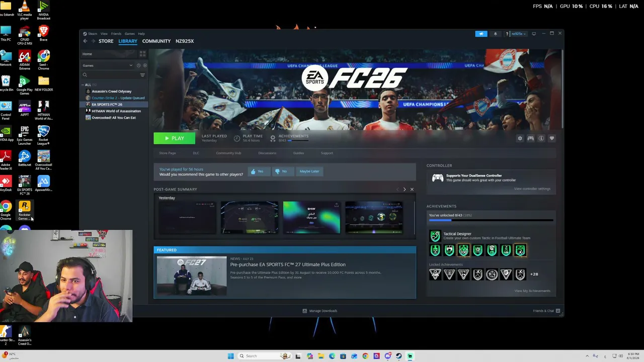The image size is (644, 362).
Task: Sort library by recent activity clock icon
Action: [138, 65]
